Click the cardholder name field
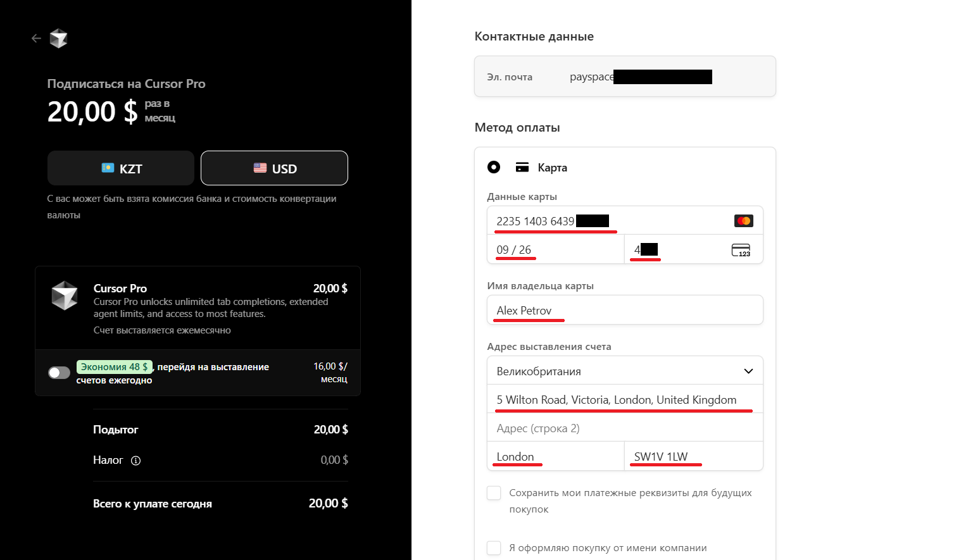961x560 pixels. pos(625,310)
